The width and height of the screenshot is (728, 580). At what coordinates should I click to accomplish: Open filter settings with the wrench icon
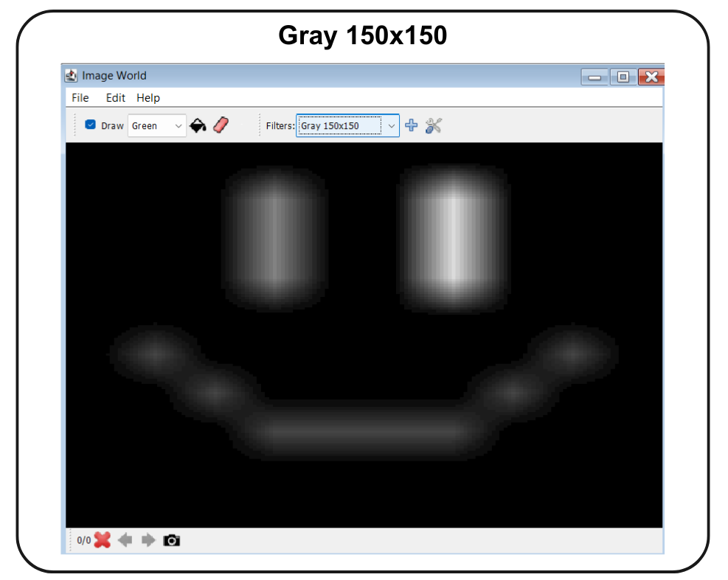pyautogui.click(x=433, y=125)
